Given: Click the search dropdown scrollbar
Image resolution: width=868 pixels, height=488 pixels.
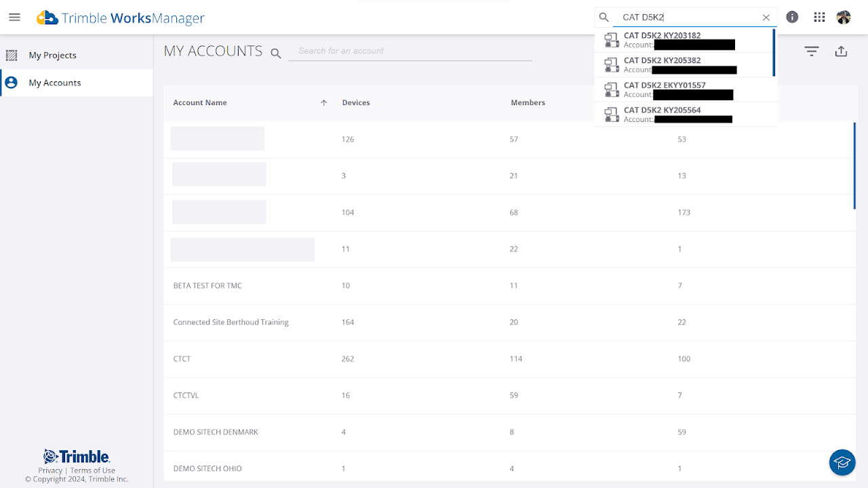Looking at the screenshot, I should tap(774, 52).
